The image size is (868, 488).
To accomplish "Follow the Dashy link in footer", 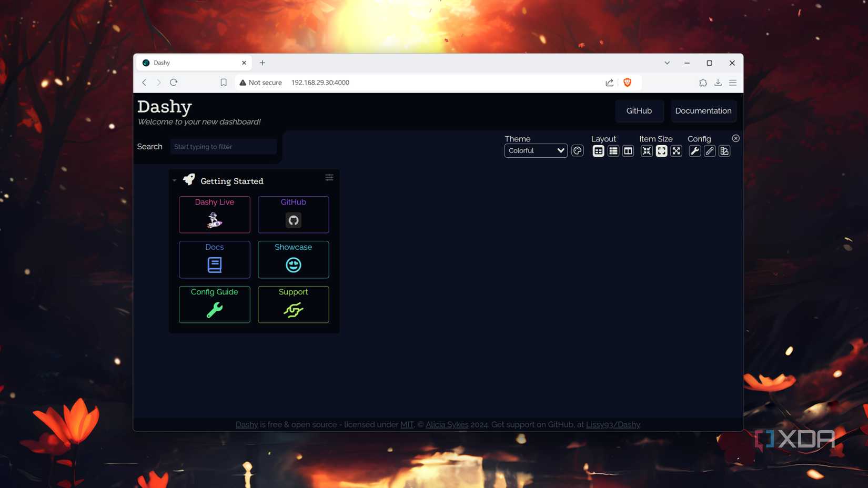I will coord(247,424).
